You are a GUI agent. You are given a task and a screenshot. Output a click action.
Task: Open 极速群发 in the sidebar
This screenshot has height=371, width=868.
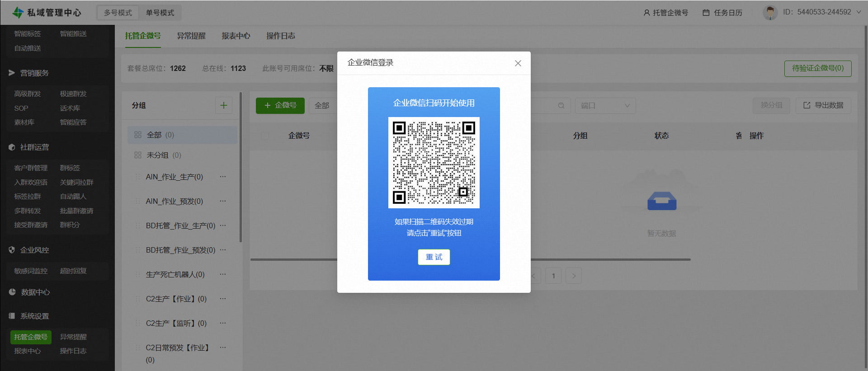click(73, 94)
